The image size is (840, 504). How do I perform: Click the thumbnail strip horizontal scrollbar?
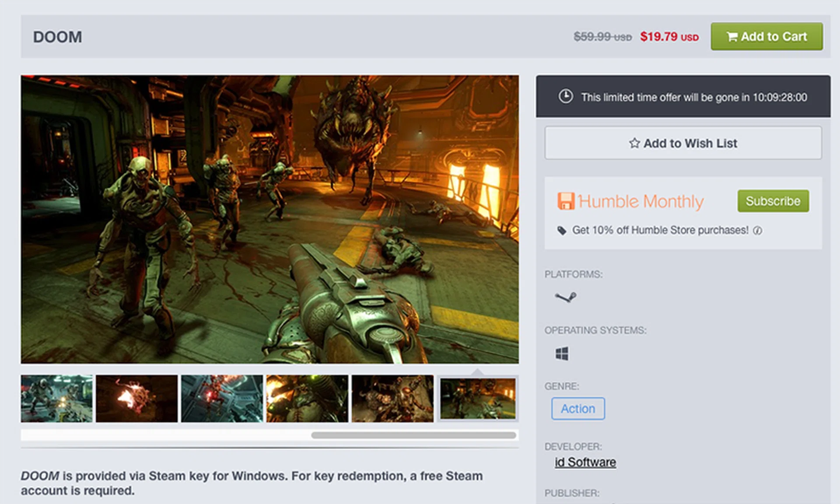(413, 435)
